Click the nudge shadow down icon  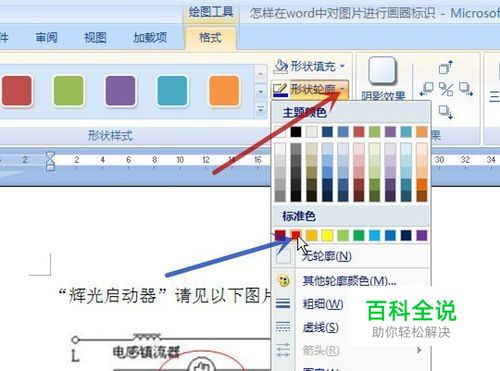tap(446, 112)
